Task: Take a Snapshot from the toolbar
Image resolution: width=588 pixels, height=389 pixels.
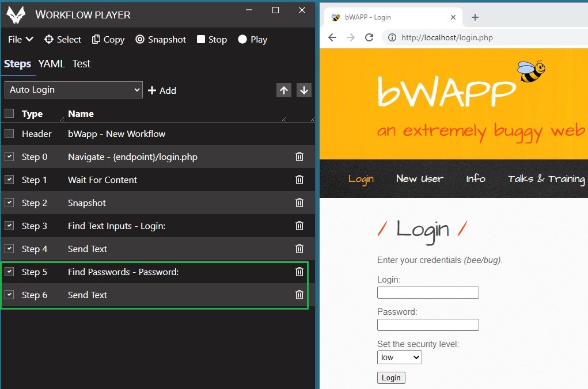Action: 161,40
